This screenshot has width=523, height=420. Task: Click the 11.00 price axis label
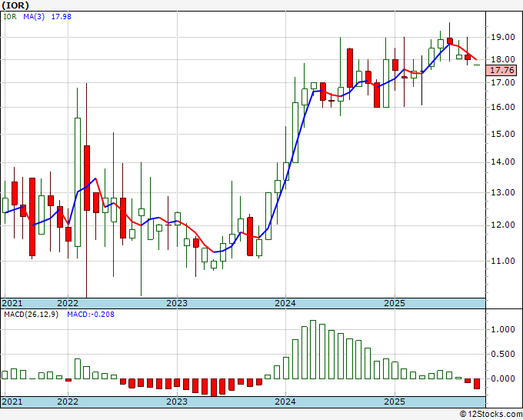click(x=503, y=261)
